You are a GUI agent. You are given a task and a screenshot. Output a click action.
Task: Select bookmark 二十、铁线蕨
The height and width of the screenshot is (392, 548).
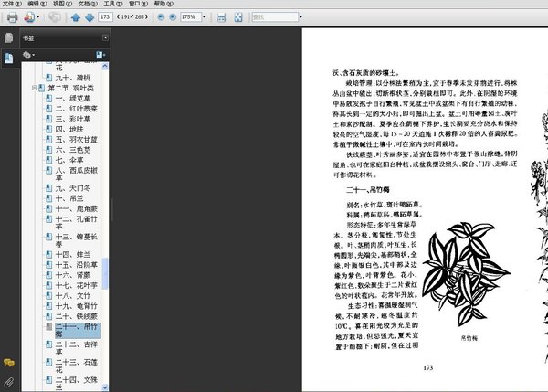(x=76, y=316)
